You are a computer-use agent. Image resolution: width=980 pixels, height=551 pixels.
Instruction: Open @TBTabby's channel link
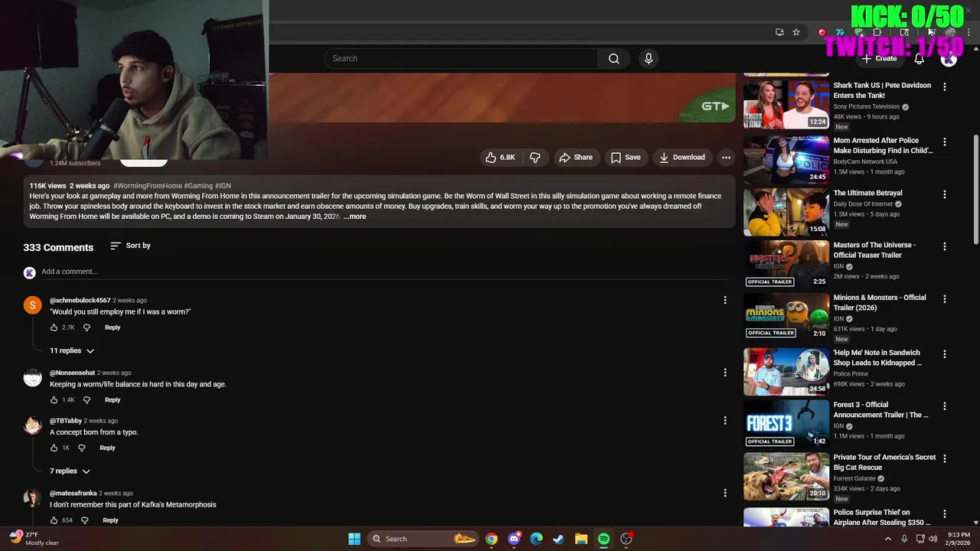point(66,421)
